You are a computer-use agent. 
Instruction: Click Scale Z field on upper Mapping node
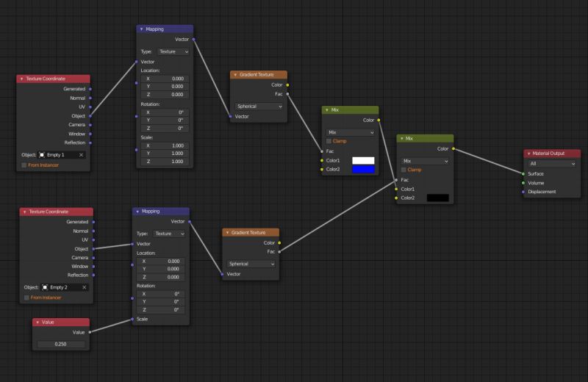click(165, 162)
